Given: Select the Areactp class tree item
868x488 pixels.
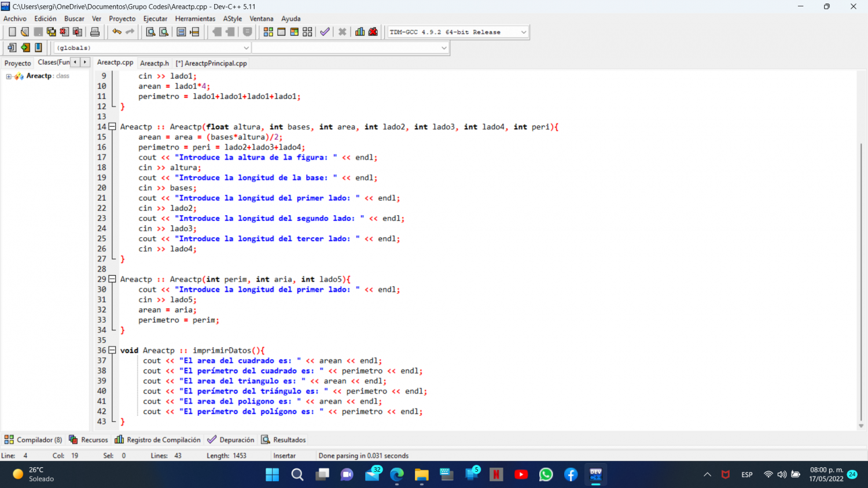Looking at the screenshot, I should coord(39,76).
